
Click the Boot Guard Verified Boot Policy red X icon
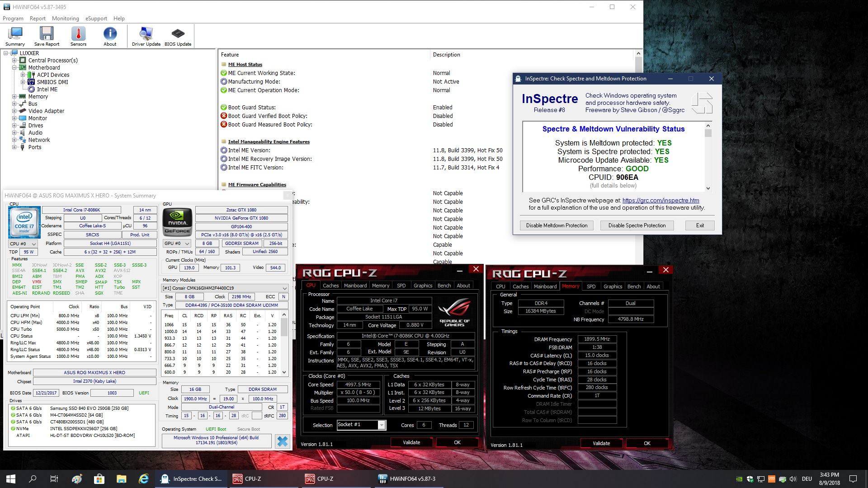(223, 116)
